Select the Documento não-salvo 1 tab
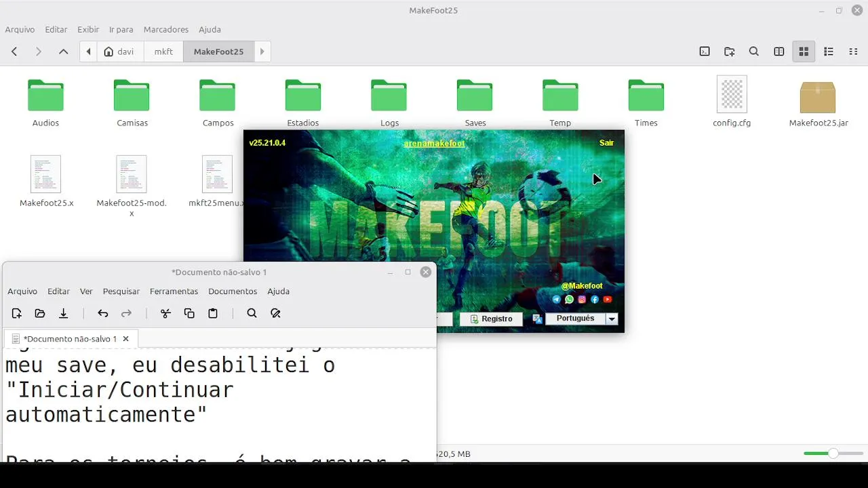The height and width of the screenshot is (488, 868). tap(70, 339)
